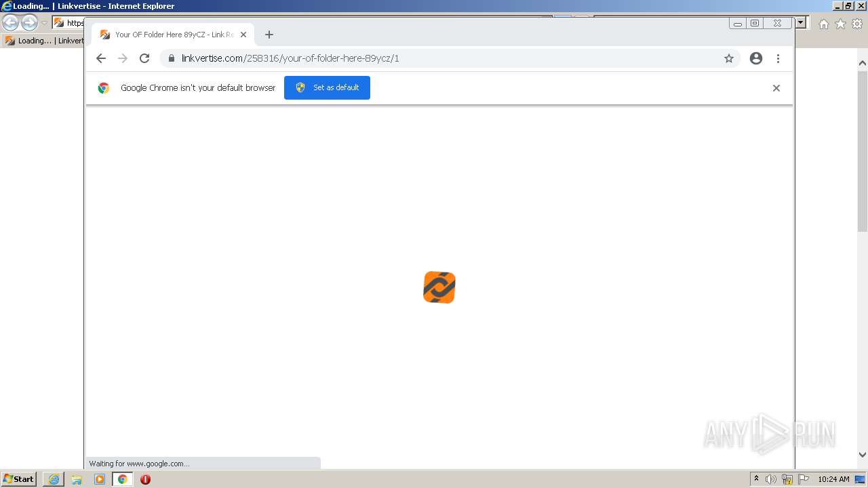Image resolution: width=868 pixels, height=488 pixels.
Task: View site security lock info
Action: pos(171,58)
